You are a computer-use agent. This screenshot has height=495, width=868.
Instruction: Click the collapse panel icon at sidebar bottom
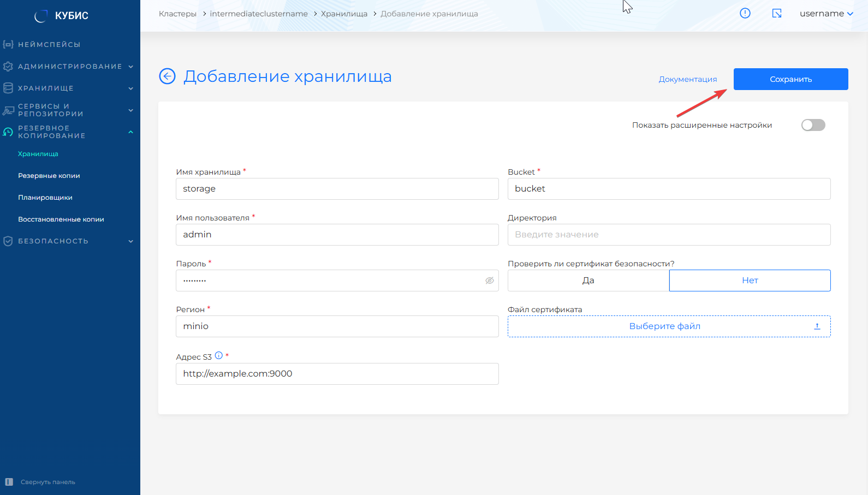click(9, 482)
